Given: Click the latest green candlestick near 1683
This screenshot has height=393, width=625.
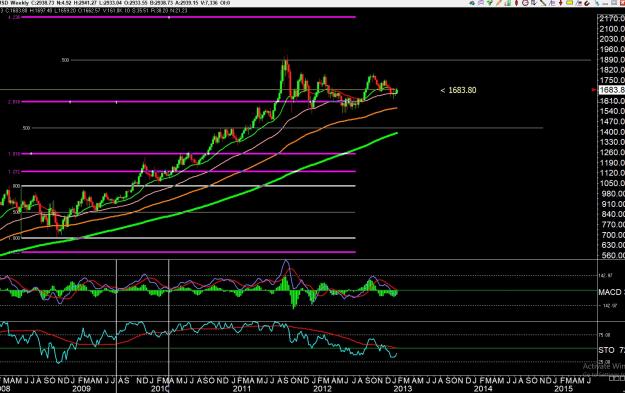Looking at the screenshot, I should point(397,91).
